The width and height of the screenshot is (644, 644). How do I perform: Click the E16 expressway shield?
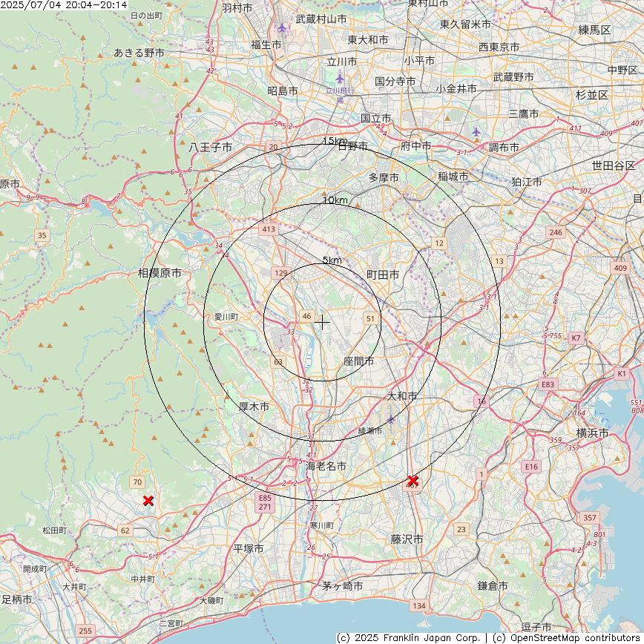pos(531,467)
